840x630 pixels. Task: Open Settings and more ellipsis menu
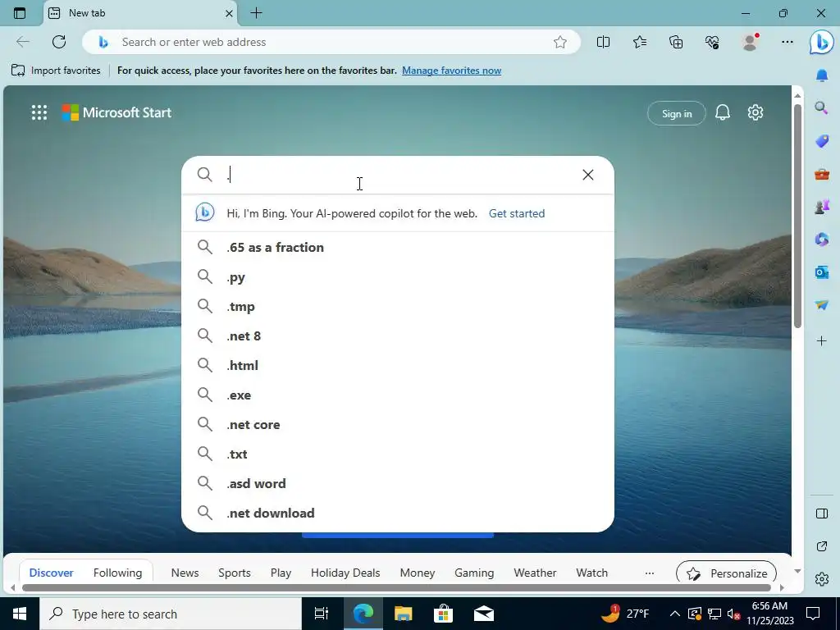[x=787, y=42]
